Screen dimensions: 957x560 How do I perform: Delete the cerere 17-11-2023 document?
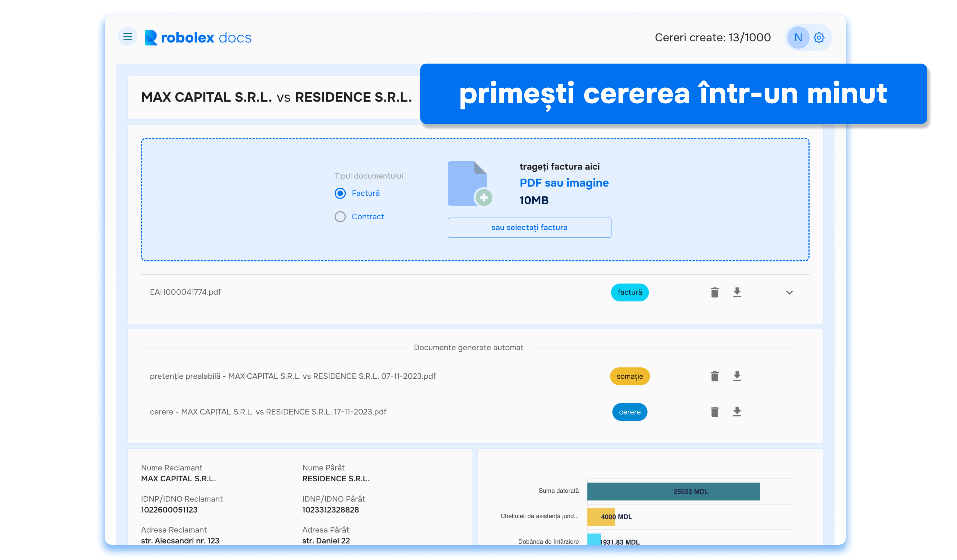click(715, 412)
